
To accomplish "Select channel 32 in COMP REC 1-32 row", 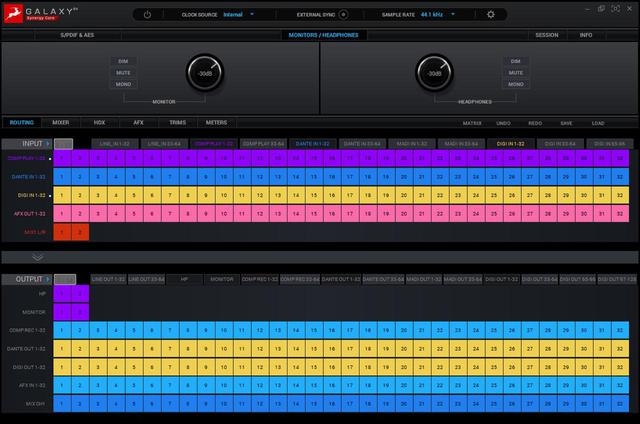I will coord(620,330).
